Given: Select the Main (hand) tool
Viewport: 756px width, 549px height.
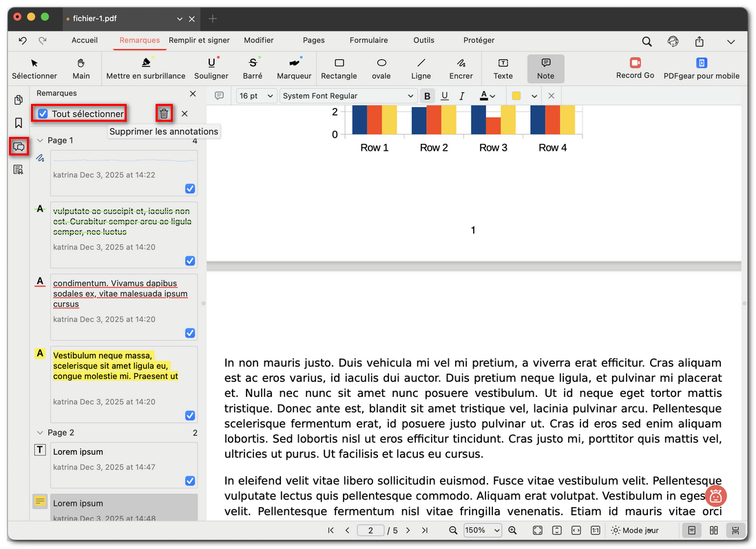Looking at the screenshot, I should click(81, 69).
